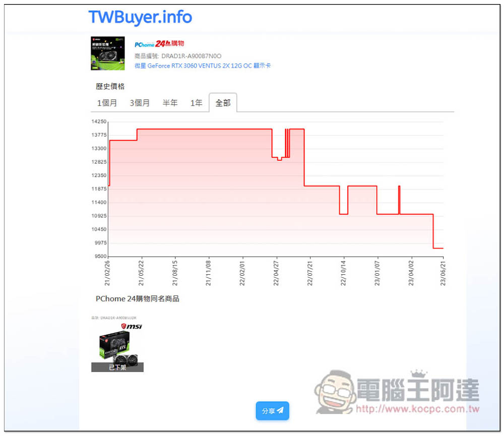
Task: Click the 歷史價格 section heading
Action: (x=110, y=86)
